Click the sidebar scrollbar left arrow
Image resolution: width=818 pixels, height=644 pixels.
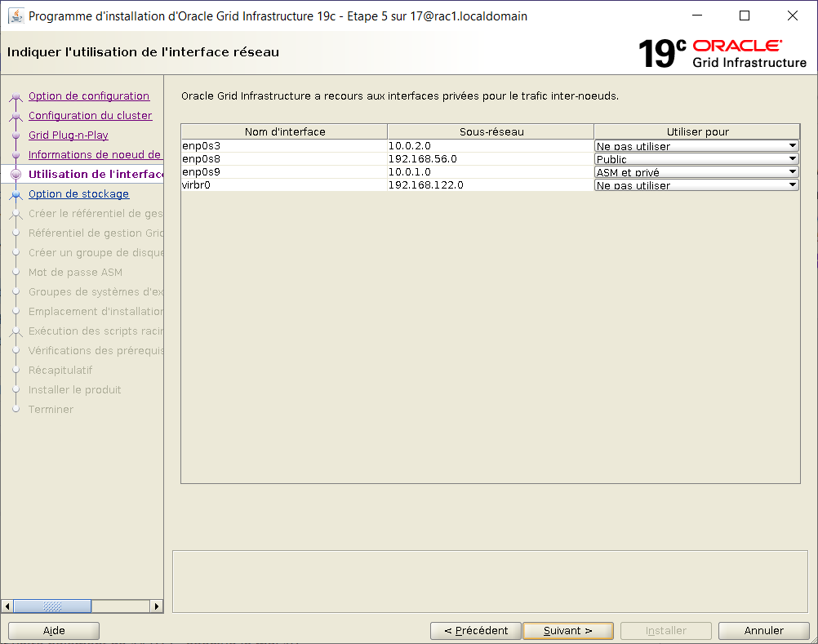pyautogui.click(x=7, y=606)
